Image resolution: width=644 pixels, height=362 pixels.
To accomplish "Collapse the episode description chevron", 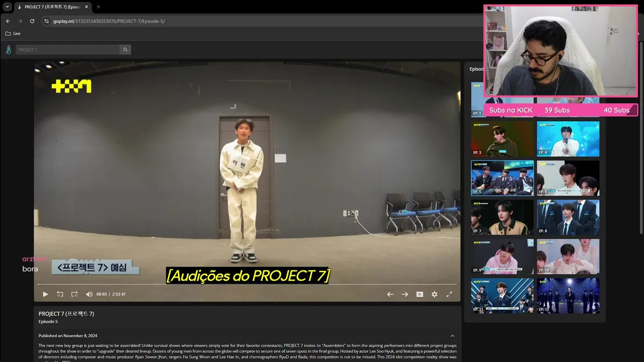I will [x=452, y=336].
